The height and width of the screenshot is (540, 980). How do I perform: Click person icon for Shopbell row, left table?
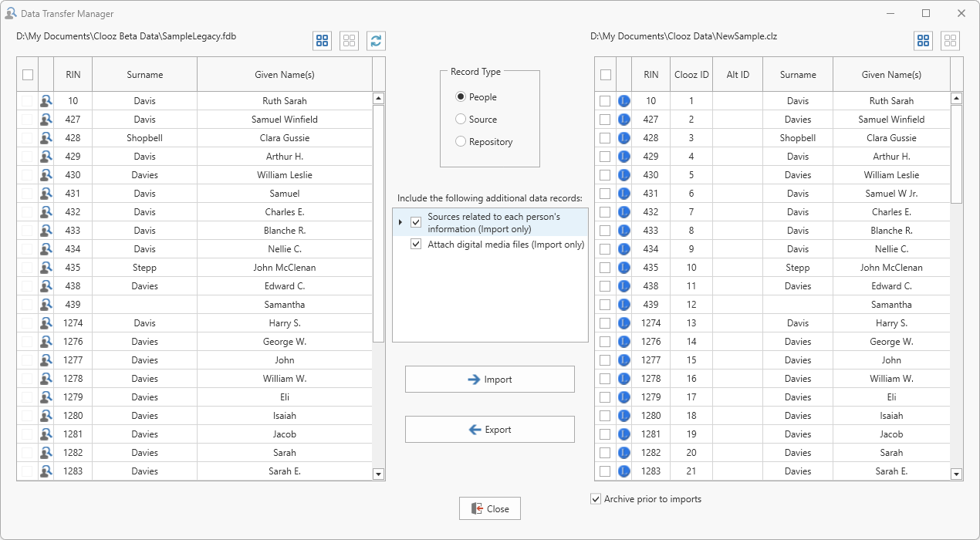tap(46, 138)
